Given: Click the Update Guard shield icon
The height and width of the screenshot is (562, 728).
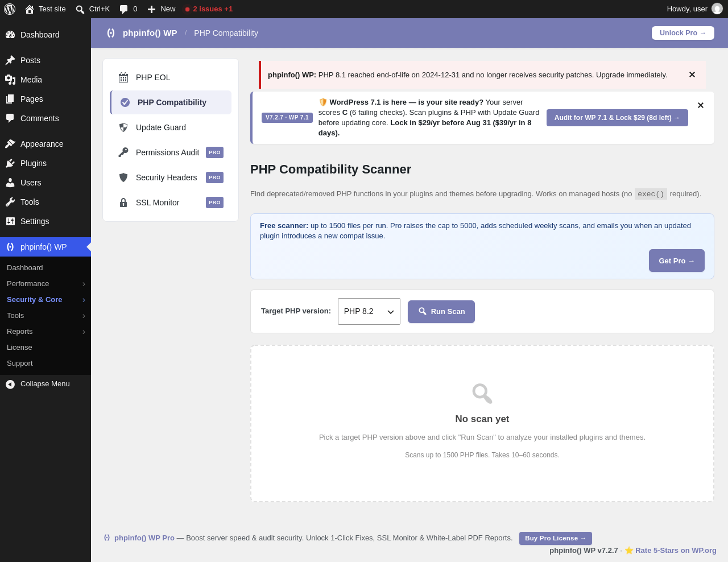Looking at the screenshot, I should (x=123, y=127).
